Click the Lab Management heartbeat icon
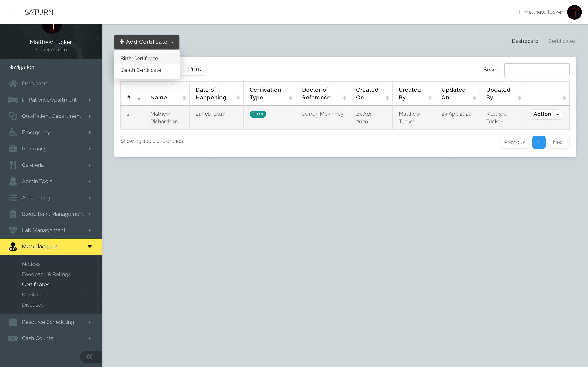The height and width of the screenshot is (367, 588). coord(13,230)
